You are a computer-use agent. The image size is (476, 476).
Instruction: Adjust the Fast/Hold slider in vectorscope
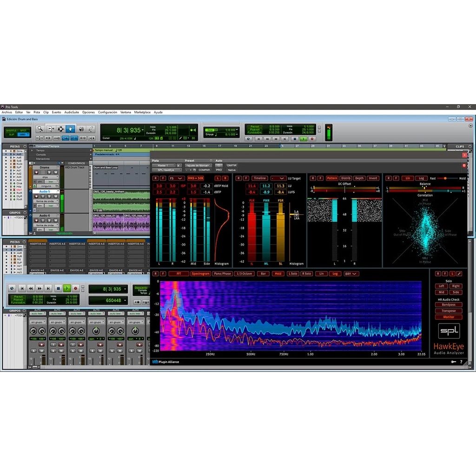(x=445, y=178)
